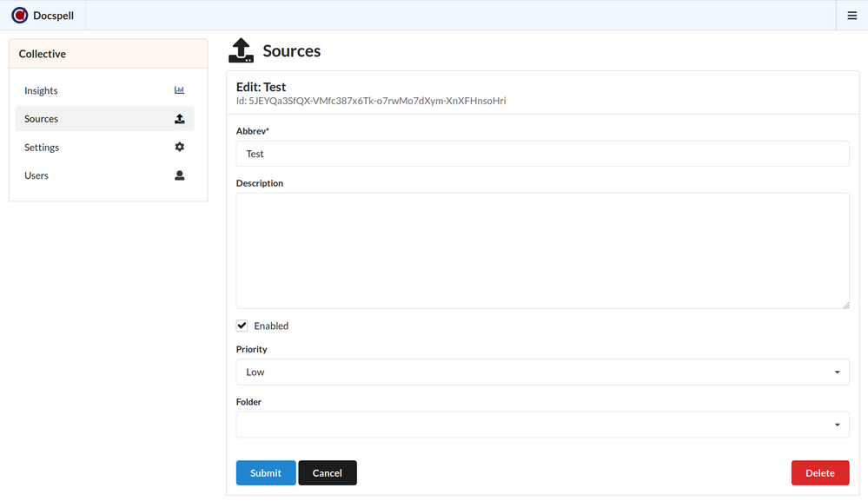The image size is (868, 501).
Task: Click inside the Description text area
Action: [541, 251]
